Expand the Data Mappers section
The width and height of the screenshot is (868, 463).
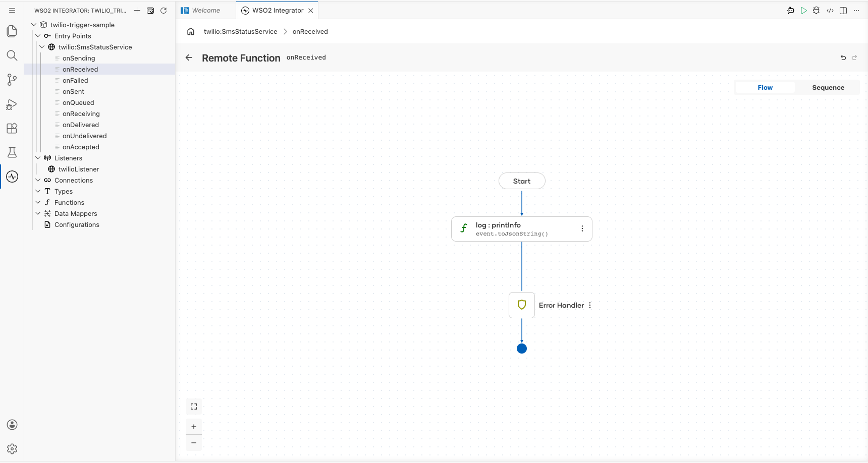(38, 213)
